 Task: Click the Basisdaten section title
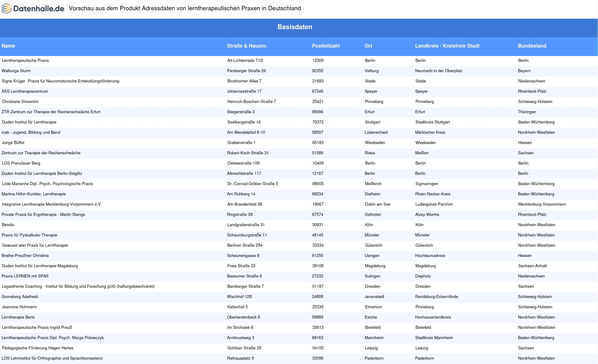[x=295, y=27]
